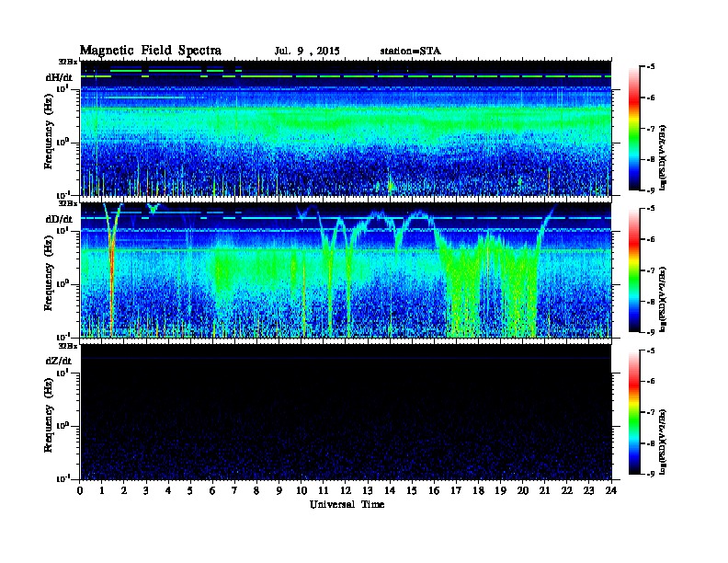
Task: Click the dD/dt colorbar's log PSD unit label
Action: tap(663, 299)
